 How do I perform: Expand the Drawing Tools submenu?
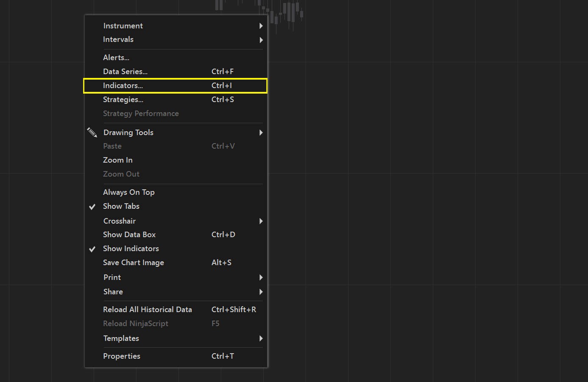click(x=261, y=133)
